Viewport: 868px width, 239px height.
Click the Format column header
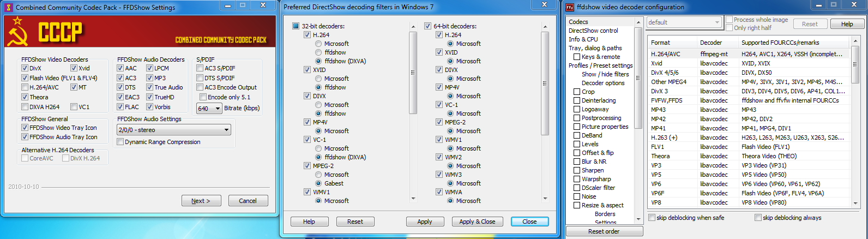click(x=672, y=43)
